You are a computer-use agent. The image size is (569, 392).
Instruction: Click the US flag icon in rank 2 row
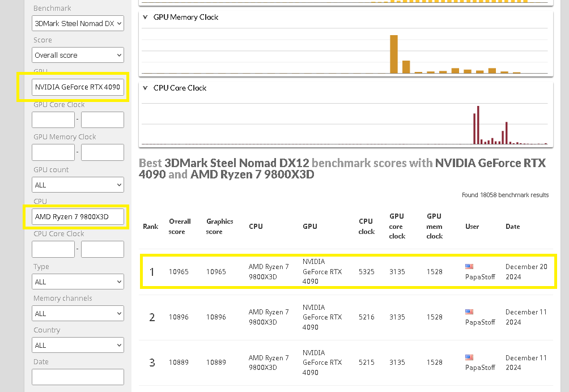click(x=469, y=312)
